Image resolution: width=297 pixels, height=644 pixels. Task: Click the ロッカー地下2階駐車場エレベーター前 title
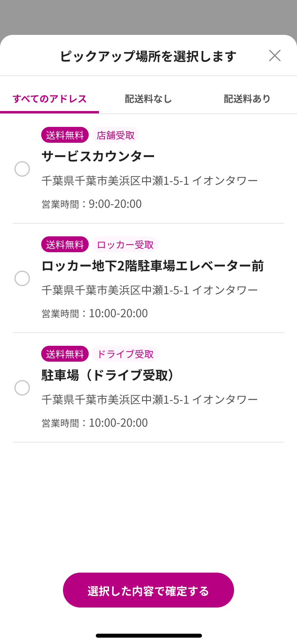pyautogui.click(x=152, y=266)
